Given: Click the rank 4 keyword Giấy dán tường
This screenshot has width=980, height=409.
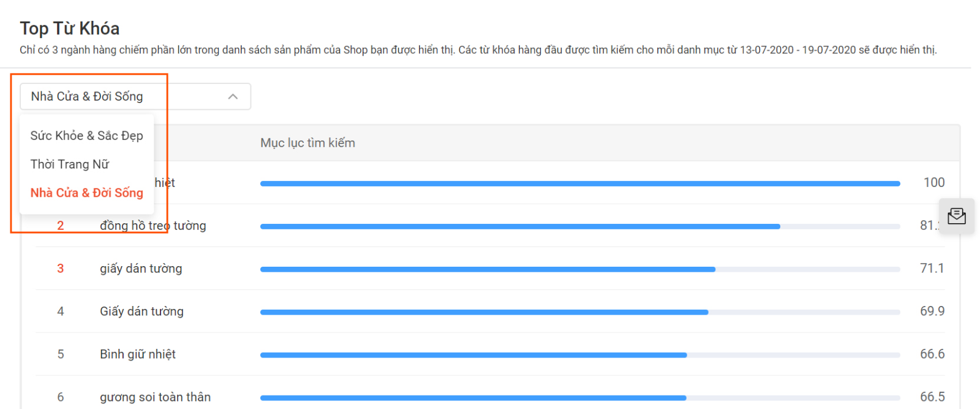Looking at the screenshot, I should pyautogui.click(x=141, y=312).
